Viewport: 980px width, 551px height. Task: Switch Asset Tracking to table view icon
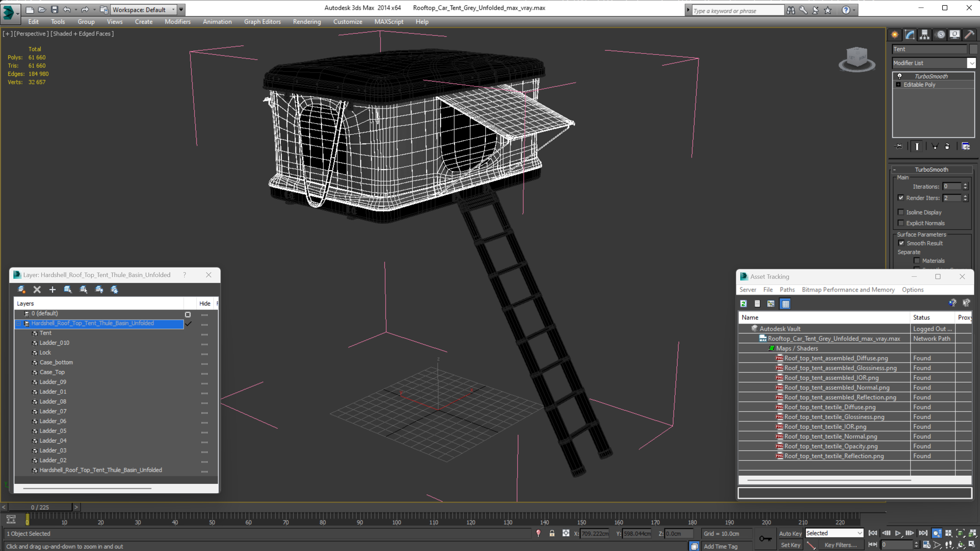785,303
